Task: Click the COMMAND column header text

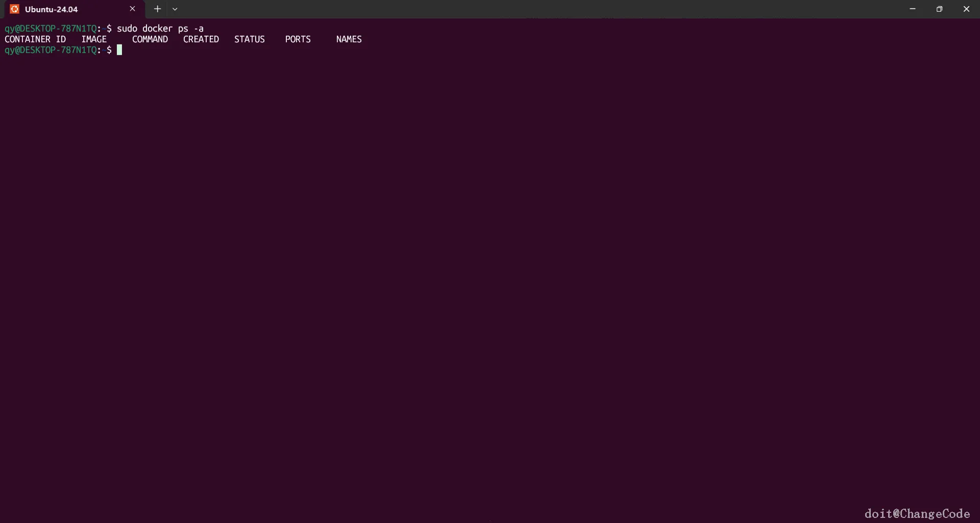Action: pyautogui.click(x=150, y=39)
